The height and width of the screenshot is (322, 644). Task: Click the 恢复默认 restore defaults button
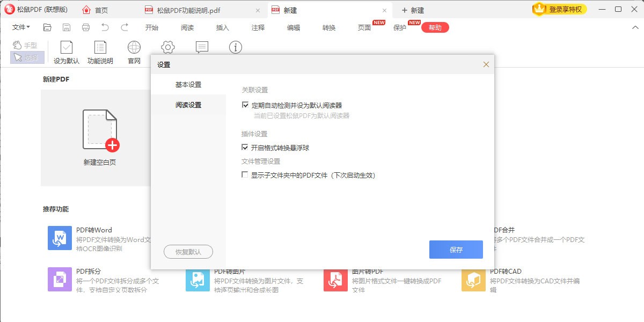(189, 251)
